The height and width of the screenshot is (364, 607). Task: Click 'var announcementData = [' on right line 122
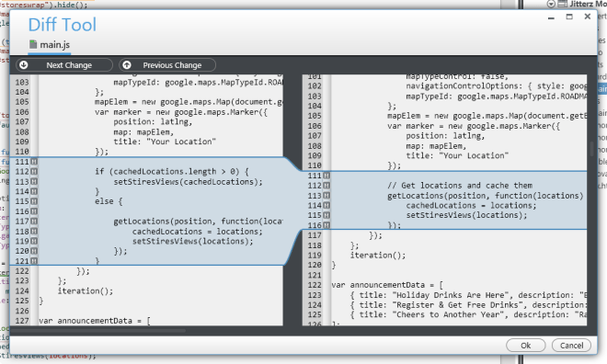[387, 285]
